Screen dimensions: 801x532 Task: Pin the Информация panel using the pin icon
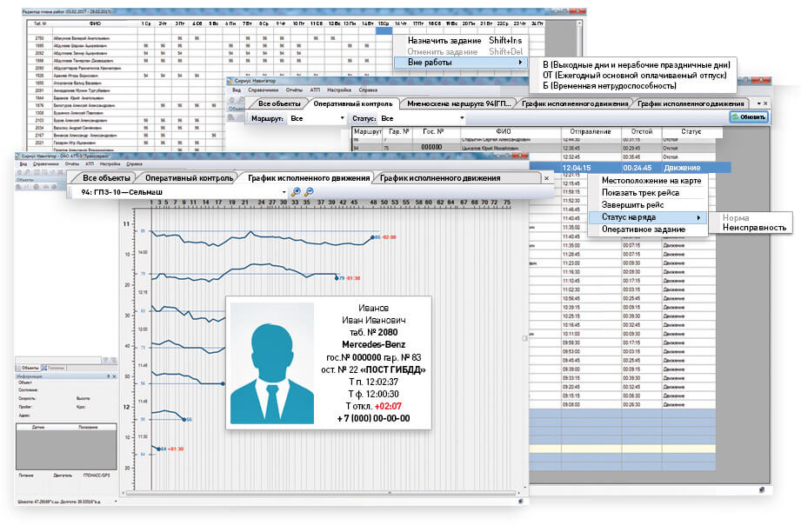[106, 376]
